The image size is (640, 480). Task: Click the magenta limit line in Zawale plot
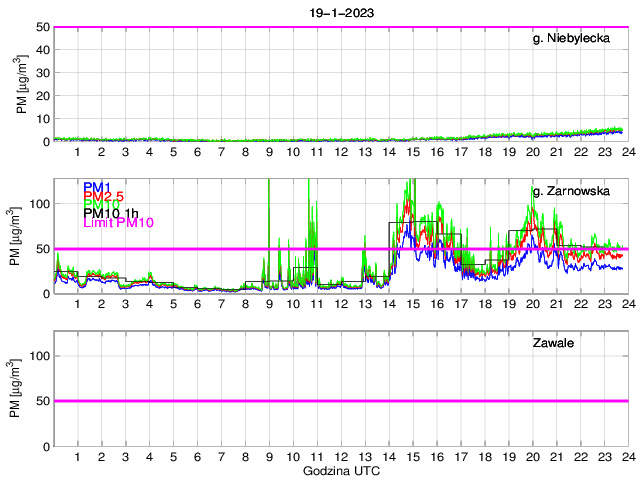pyautogui.click(x=340, y=401)
